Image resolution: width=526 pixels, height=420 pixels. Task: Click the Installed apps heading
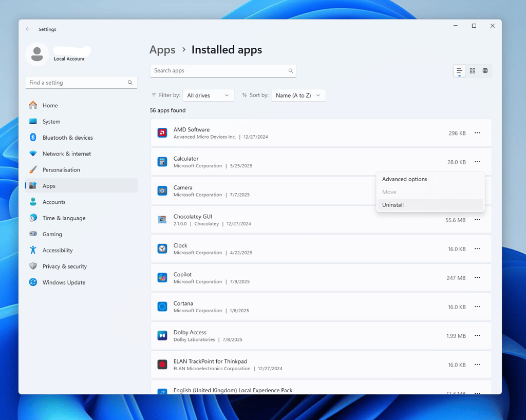(x=227, y=50)
